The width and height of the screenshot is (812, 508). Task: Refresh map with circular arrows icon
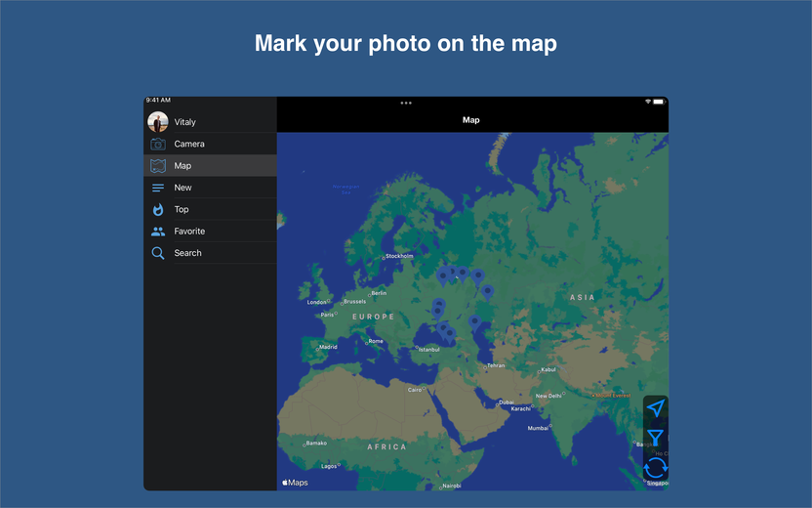click(655, 468)
